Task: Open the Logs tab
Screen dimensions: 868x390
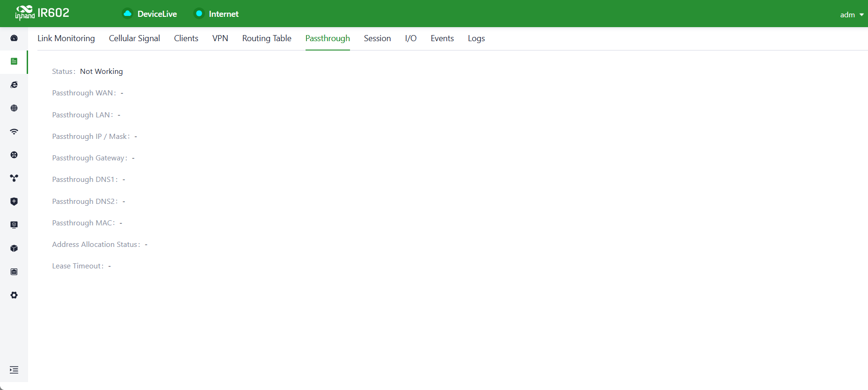Action: 476,38
